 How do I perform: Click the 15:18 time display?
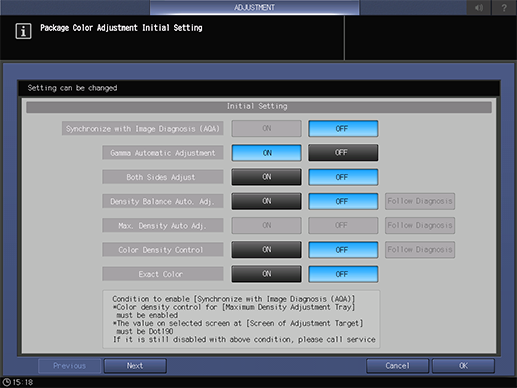click(23, 382)
